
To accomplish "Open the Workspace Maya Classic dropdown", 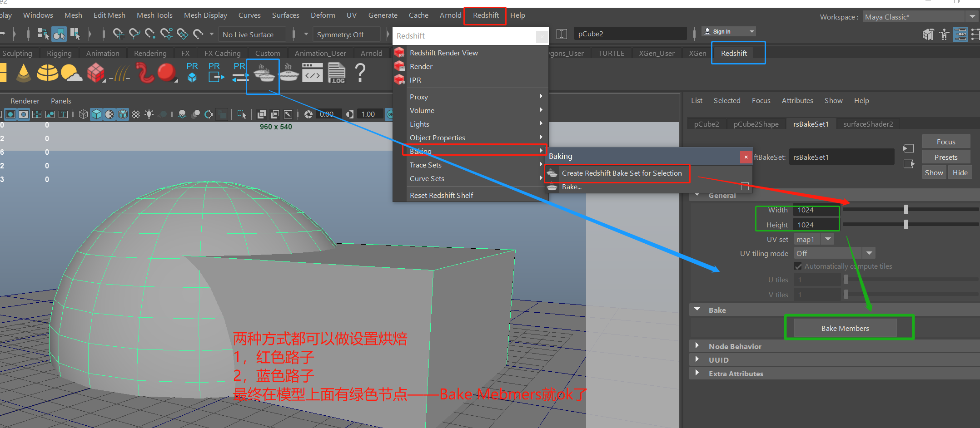I will [920, 17].
